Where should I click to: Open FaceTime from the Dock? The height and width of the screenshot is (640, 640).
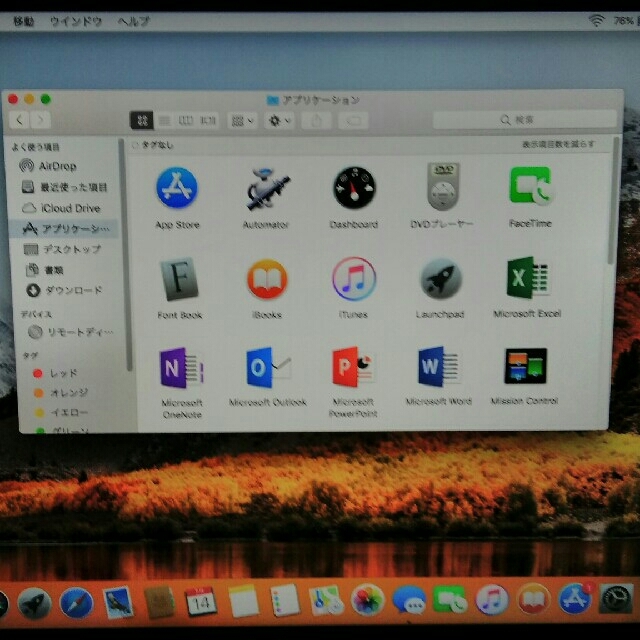(450, 600)
